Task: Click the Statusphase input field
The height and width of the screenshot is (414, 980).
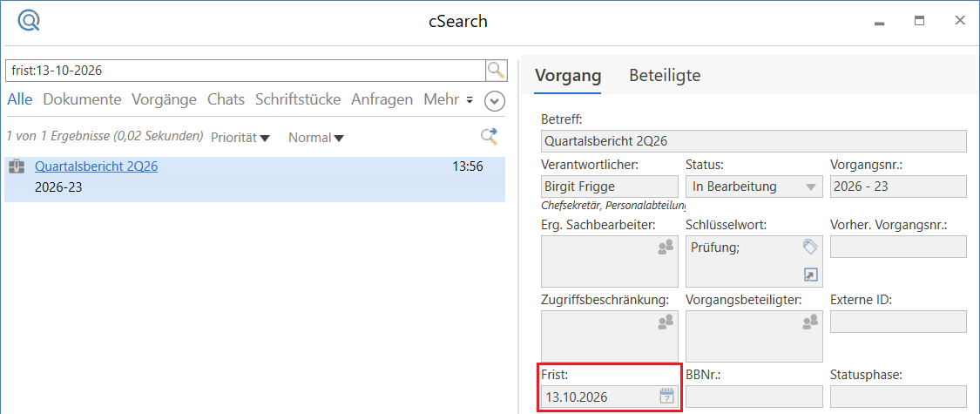Action: point(898,397)
